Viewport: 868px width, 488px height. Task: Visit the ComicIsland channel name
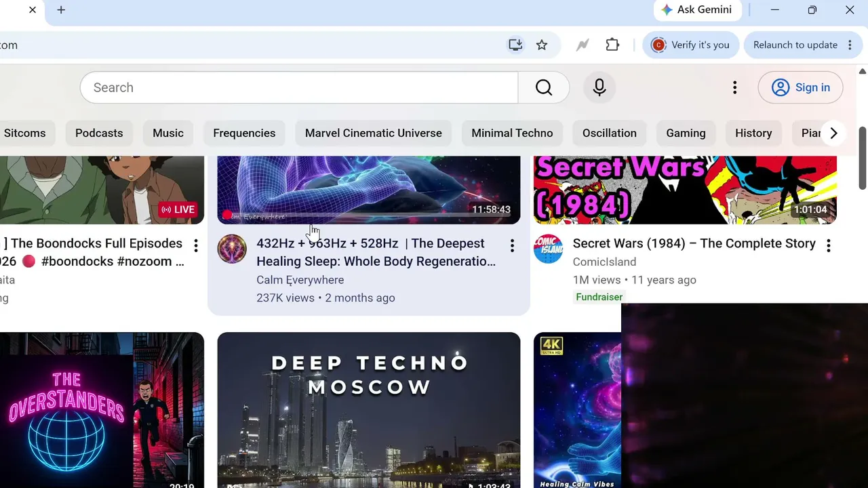pyautogui.click(x=604, y=262)
